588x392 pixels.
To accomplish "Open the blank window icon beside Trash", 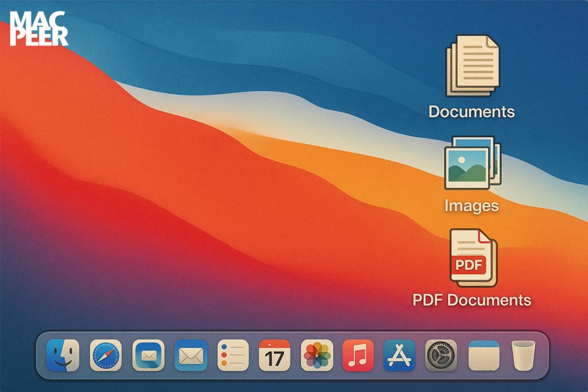I will tap(483, 355).
